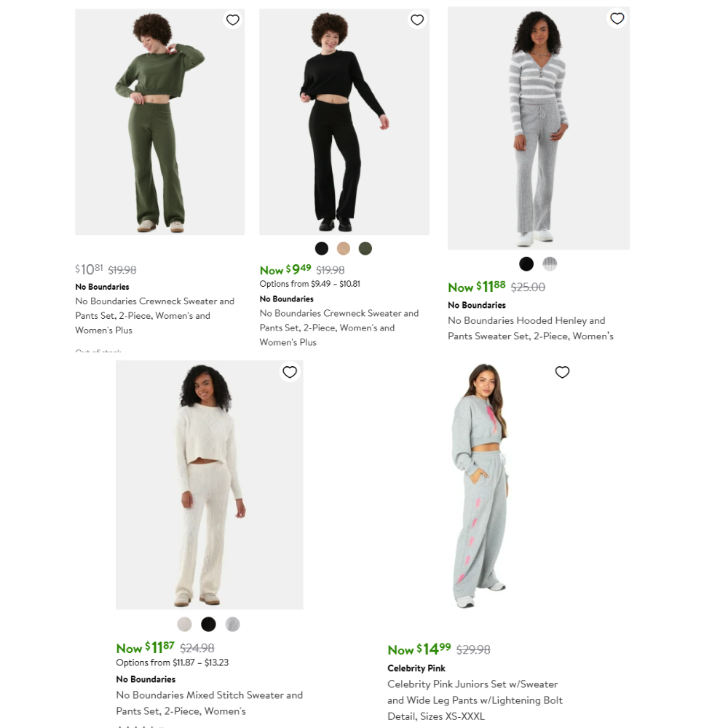View the grey lightning bolt set photo
Viewport: 728px width, 728px height.
tap(480, 486)
